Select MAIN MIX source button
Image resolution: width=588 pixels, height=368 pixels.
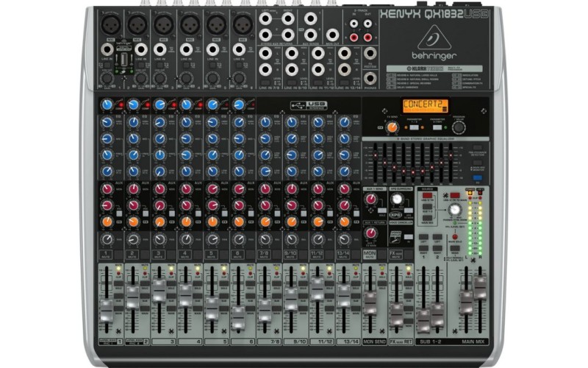coord(428,218)
